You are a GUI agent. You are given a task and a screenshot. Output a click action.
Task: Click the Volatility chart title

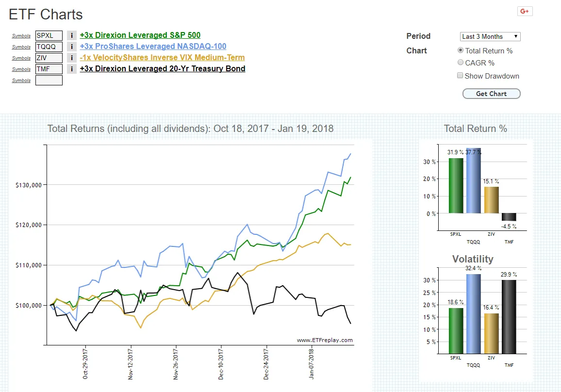pos(473,259)
